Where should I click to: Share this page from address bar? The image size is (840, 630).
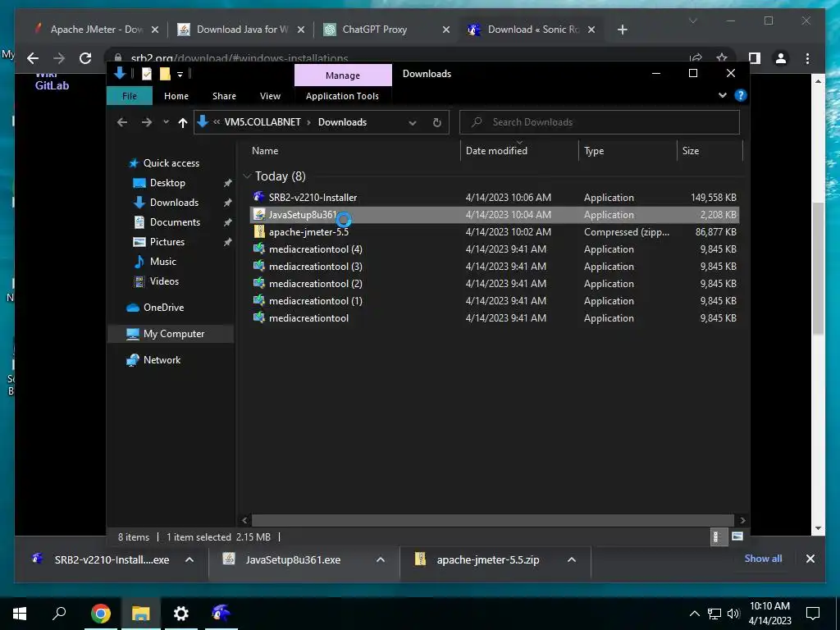(x=696, y=58)
